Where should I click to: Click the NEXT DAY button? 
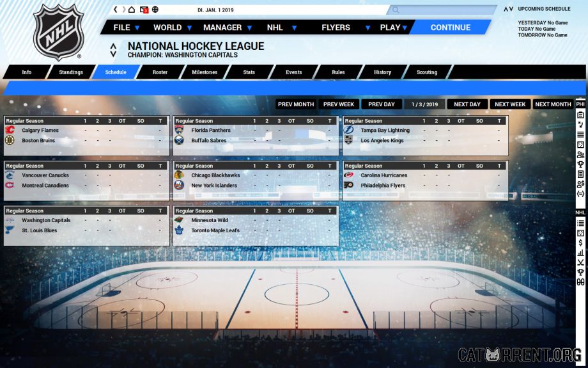click(467, 104)
